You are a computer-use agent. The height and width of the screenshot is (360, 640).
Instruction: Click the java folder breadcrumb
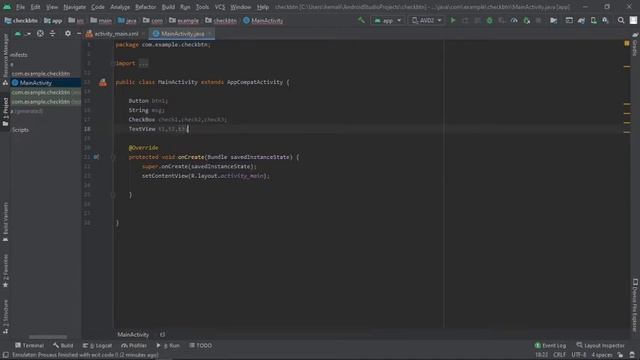point(127,20)
